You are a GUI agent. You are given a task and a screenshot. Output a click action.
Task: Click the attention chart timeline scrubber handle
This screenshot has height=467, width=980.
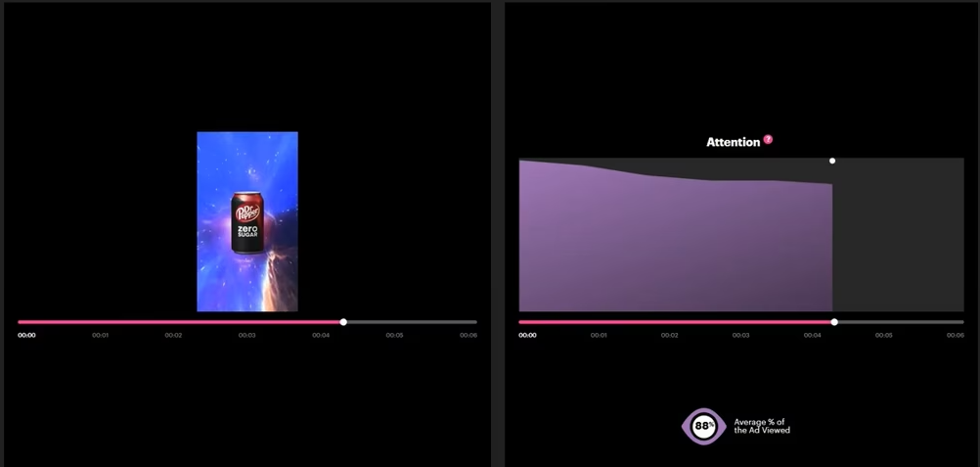(x=834, y=322)
